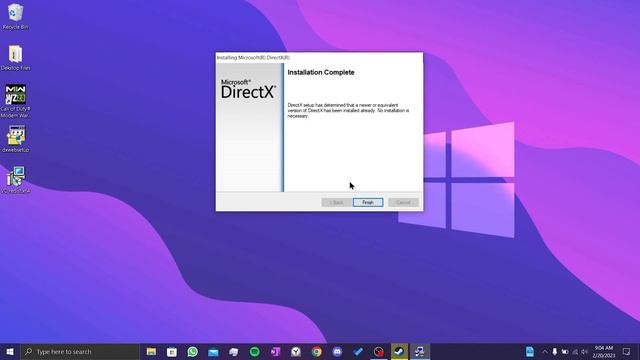Click the DirectX installer taskbar icon
The height and width of the screenshot is (360, 640).
[420, 352]
